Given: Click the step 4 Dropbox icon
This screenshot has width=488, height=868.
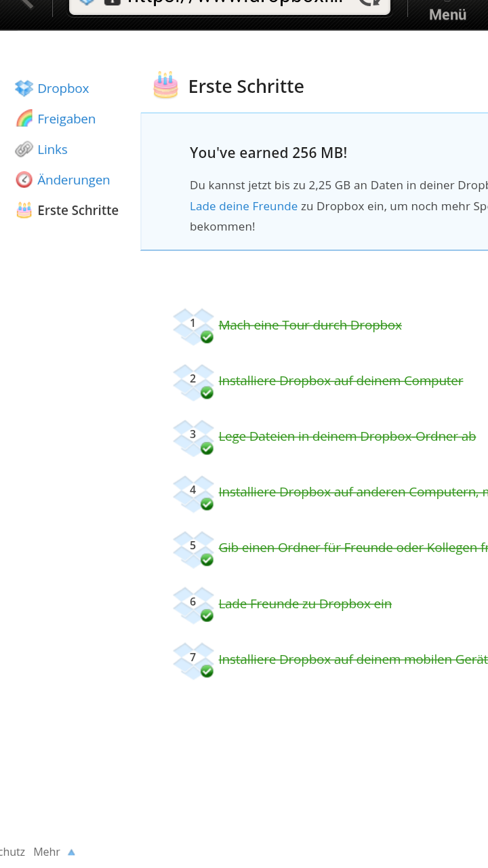Looking at the screenshot, I should 194,493.
